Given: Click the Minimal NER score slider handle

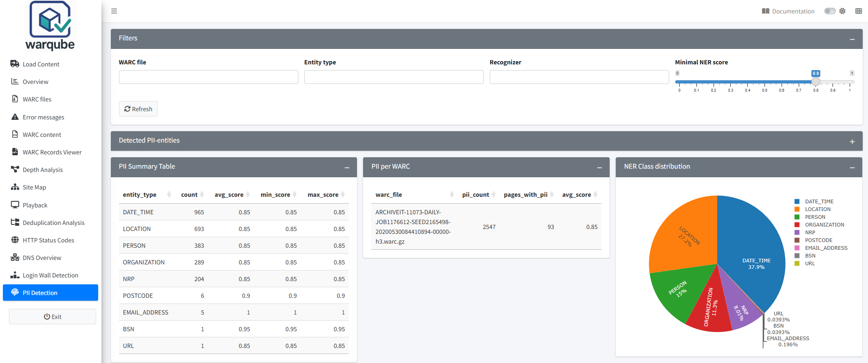Looking at the screenshot, I should click(x=815, y=81).
